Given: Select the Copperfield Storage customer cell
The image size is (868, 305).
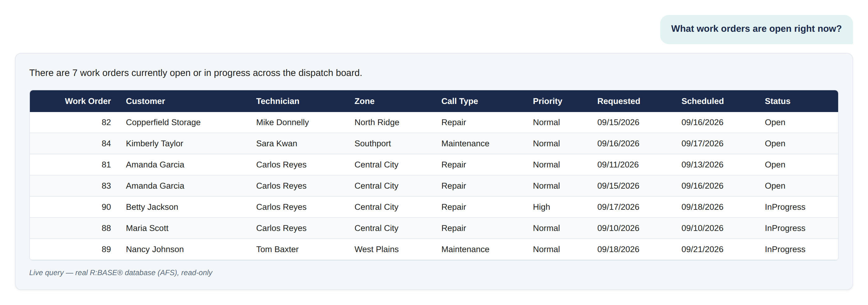Looking at the screenshot, I should tap(163, 122).
